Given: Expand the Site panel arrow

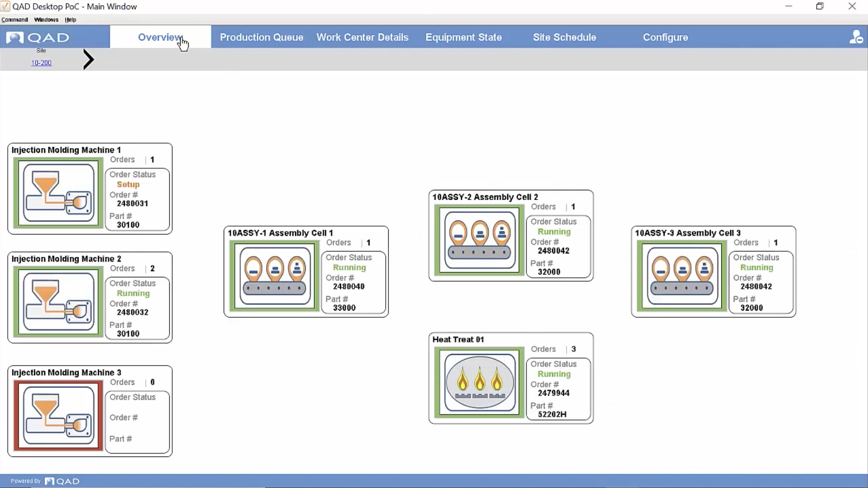Looking at the screenshot, I should coord(88,59).
